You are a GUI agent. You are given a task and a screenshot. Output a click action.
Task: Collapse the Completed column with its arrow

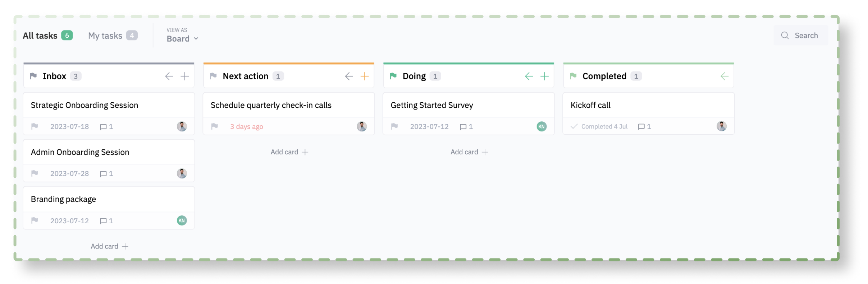click(724, 76)
